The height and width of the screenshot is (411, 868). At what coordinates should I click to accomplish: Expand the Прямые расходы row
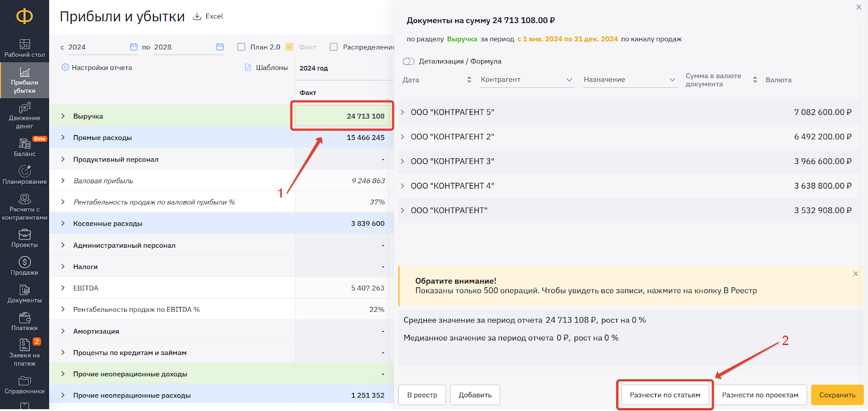pyautogui.click(x=63, y=138)
